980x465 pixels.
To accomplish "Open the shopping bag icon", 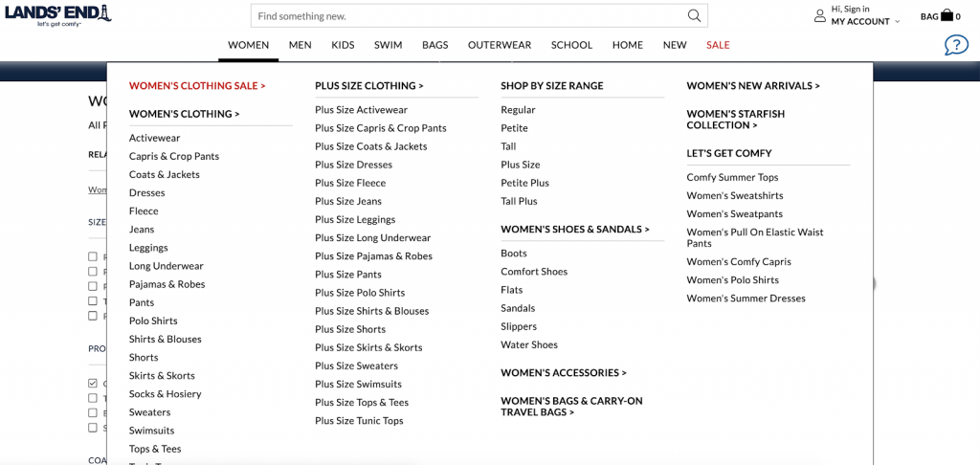I will [947, 15].
